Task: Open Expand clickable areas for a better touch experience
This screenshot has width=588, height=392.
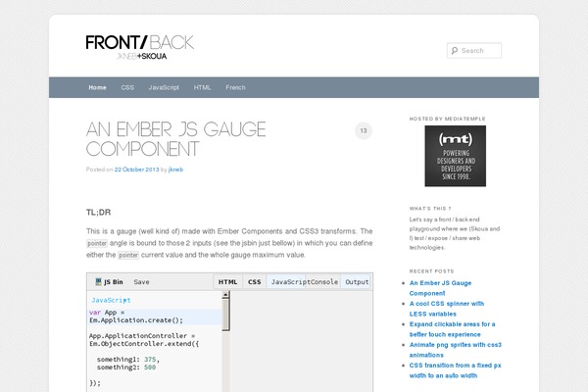Action: click(x=452, y=329)
